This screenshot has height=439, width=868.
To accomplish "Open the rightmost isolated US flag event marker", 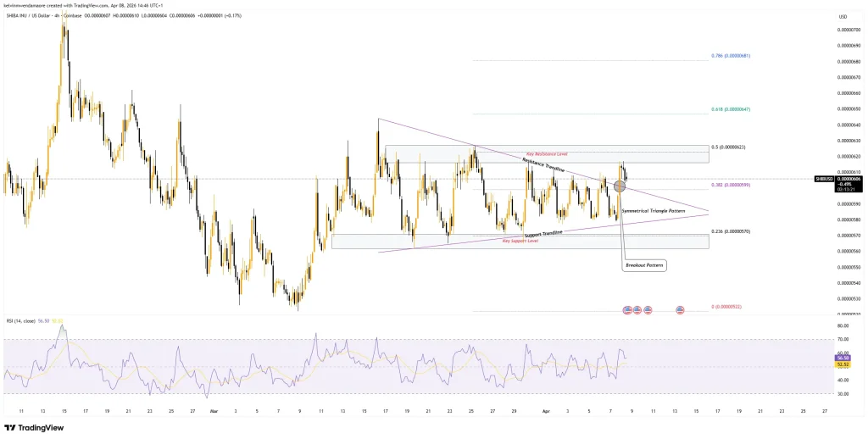I will pos(680,310).
